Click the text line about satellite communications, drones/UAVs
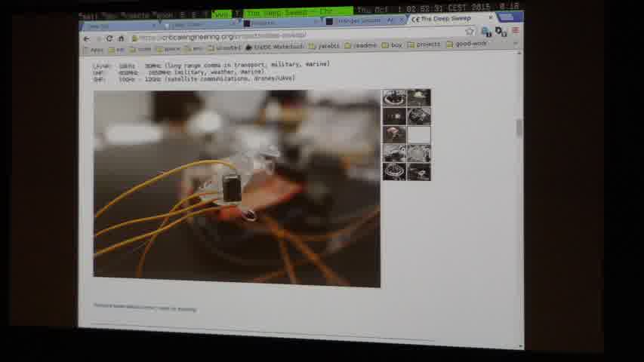644x362 pixels. [x=194, y=78]
